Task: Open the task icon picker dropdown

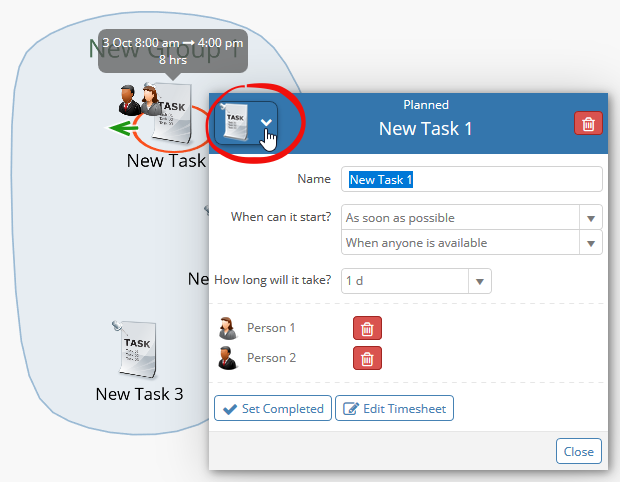Action: [x=246, y=123]
